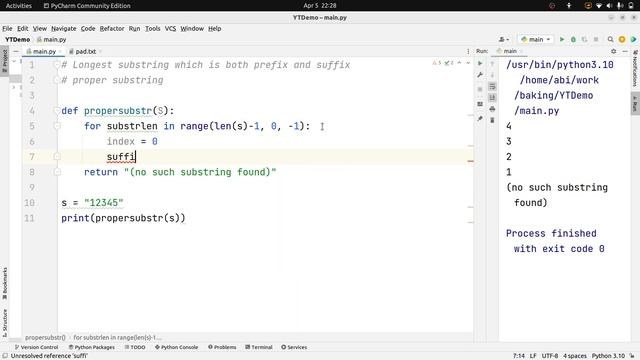Screen dimensions: 640x360
Task: Collapse the propersubstr function fold marker
Action: tap(57, 111)
